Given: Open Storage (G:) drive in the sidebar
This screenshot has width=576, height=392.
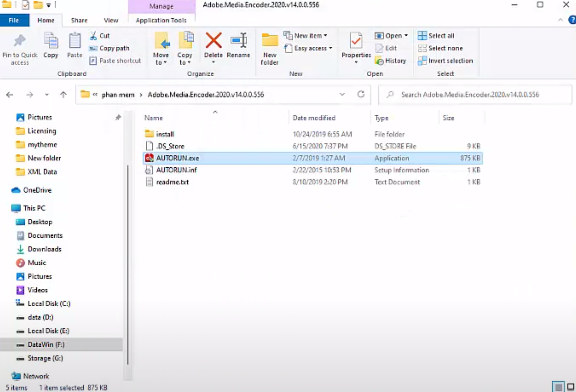Looking at the screenshot, I should pyautogui.click(x=40, y=358).
